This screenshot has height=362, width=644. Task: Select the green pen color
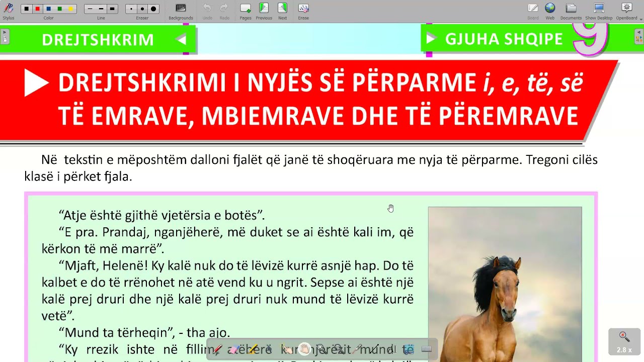(59, 9)
